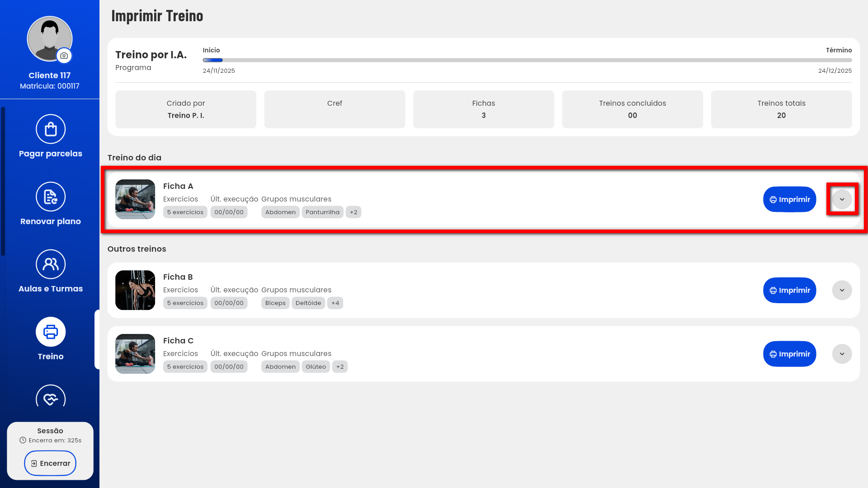The height and width of the screenshot is (488, 868).
Task: Expand Ficha C details chevron
Action: coord(842,354)
